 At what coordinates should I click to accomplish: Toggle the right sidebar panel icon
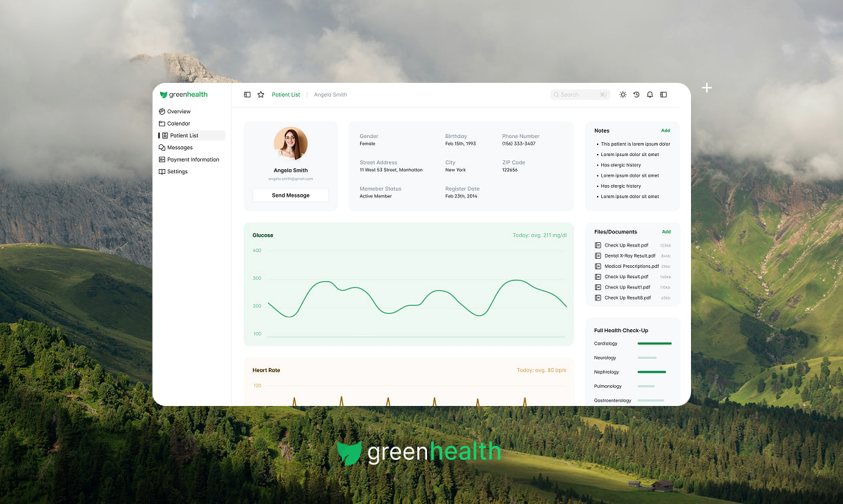(x=663, y=95)
